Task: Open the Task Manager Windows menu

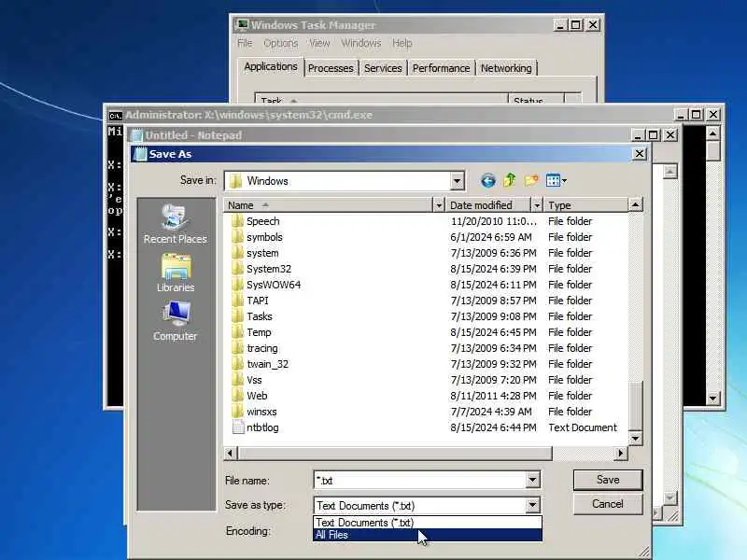Action: click(361, 43)
